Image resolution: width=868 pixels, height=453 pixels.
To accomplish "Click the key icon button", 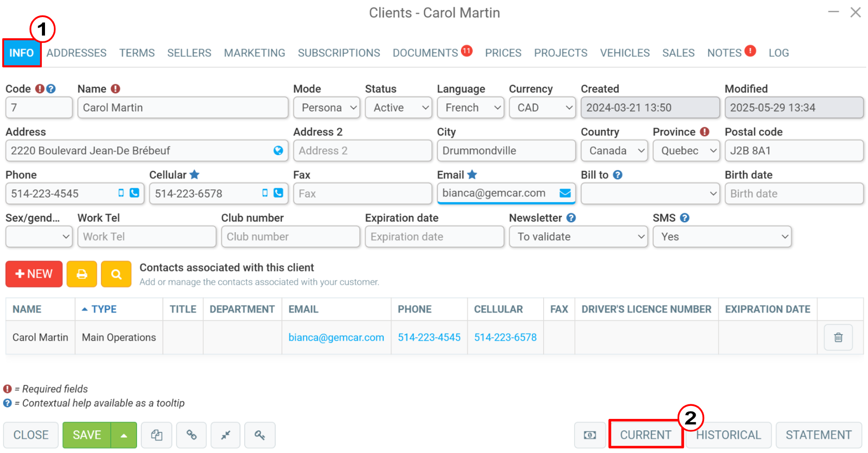I will click(260, 435).
